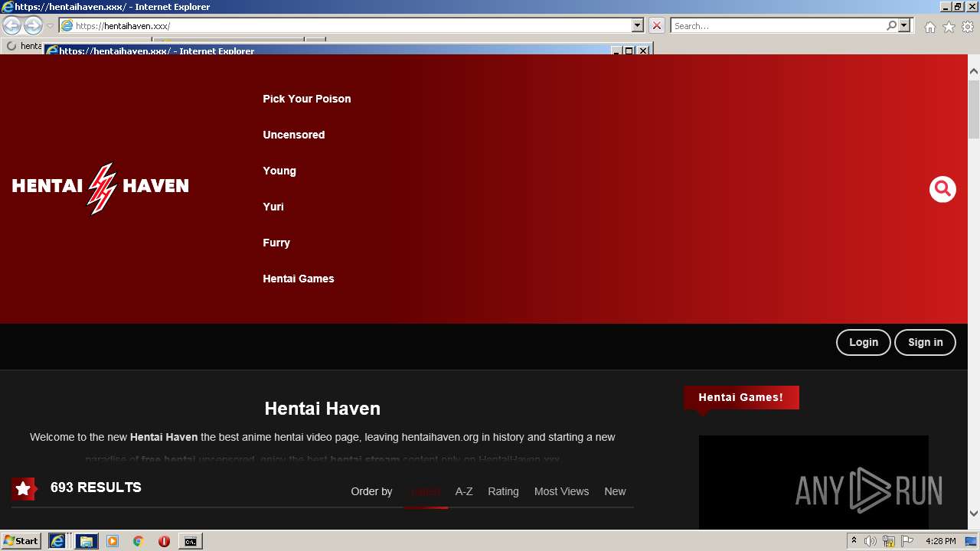Sort results by New
Image resolution: width=980 pixels, height=551 pixels.
click(x=615, y=491)
